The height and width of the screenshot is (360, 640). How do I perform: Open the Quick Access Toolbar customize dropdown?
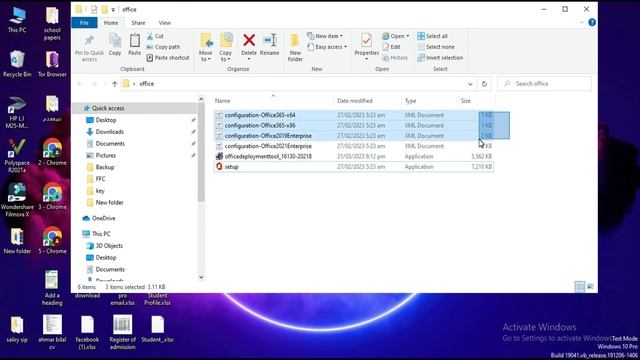tap(113, 9)
